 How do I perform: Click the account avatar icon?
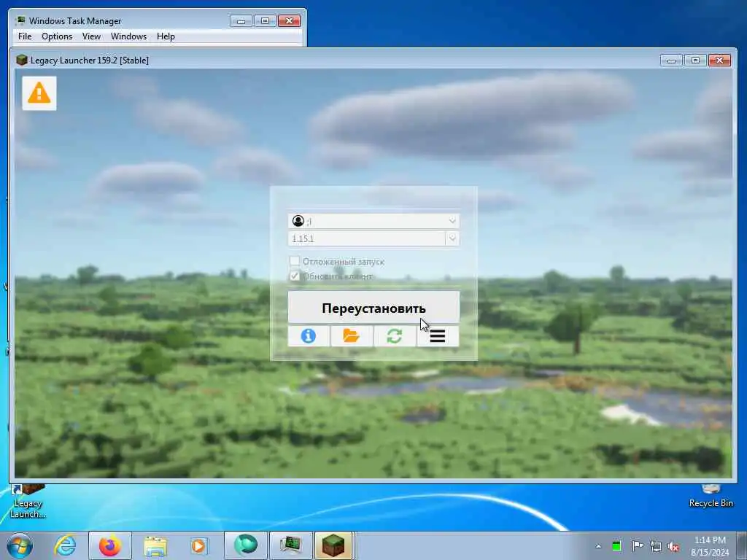point(298,221)
